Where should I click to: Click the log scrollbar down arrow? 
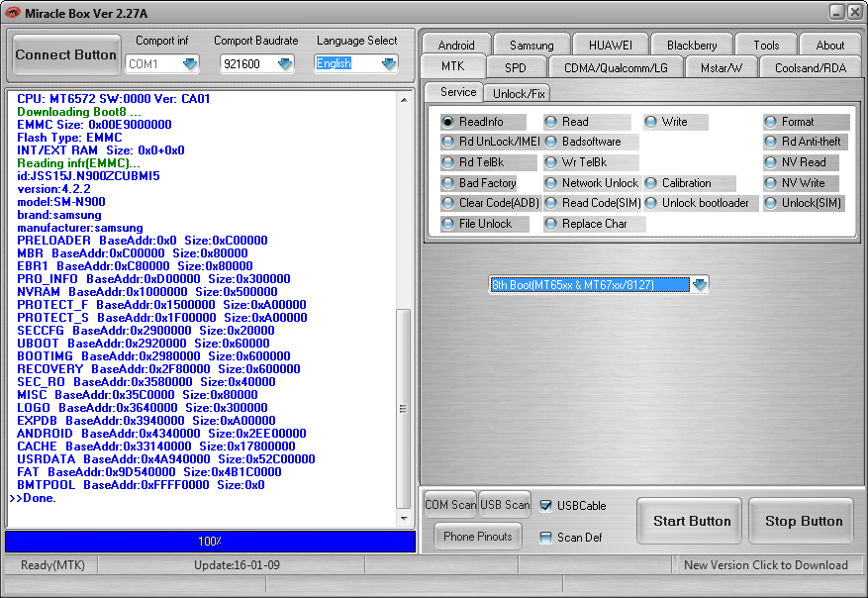(404, 518)
